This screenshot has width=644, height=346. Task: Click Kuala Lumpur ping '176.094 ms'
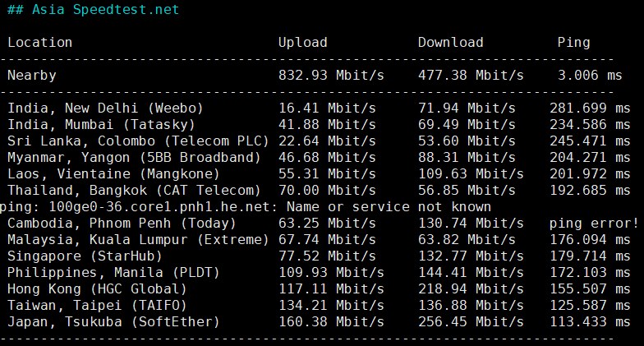(590, 240)
